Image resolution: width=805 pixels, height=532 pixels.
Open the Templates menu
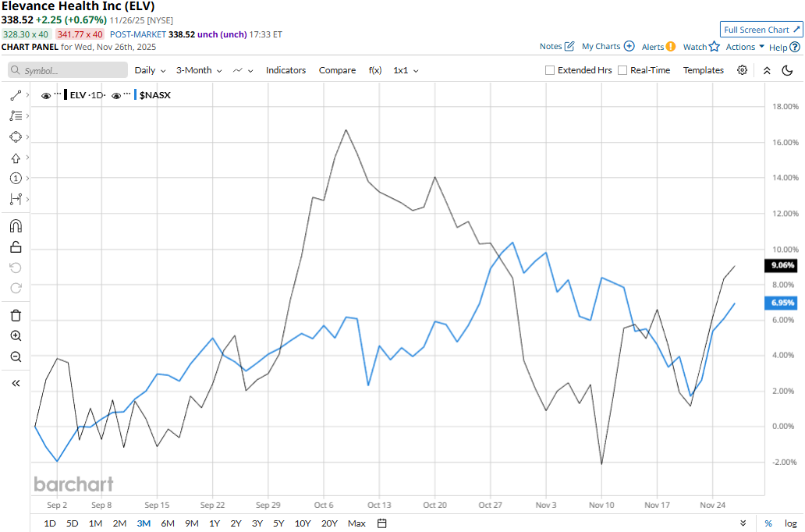[704, 70]
